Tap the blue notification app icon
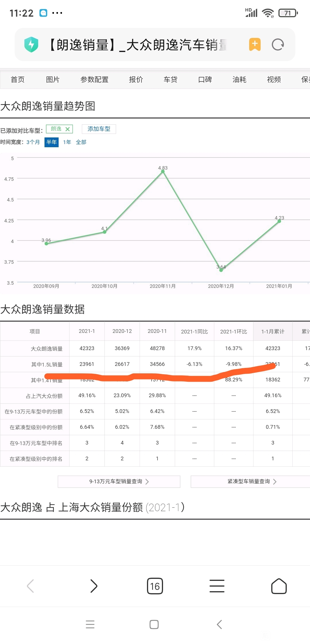310x644 pixels. [x=43, y=13]
